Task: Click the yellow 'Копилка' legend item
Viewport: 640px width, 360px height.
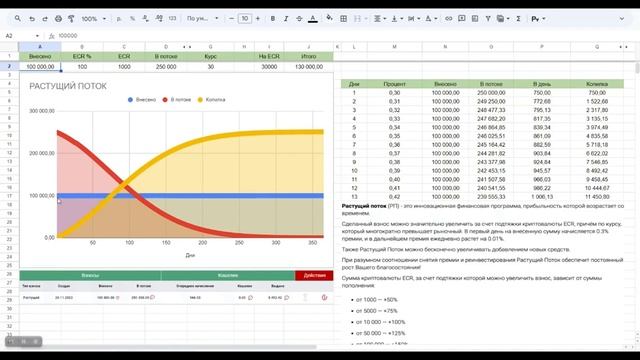Action: [x=211, y=100]
